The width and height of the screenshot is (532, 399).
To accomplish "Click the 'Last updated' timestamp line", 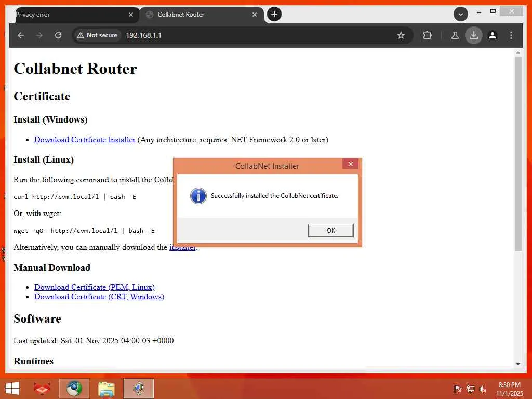I will tap(94, 341).
